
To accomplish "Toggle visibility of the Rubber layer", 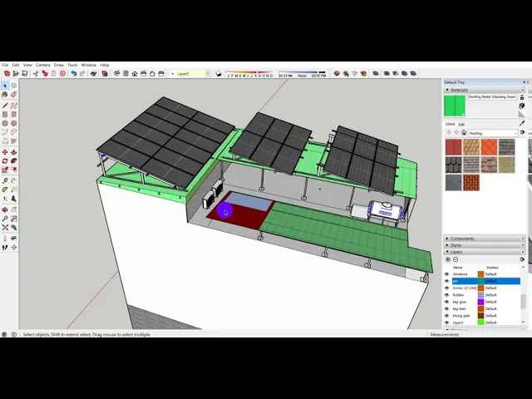I will pos(446,294).
